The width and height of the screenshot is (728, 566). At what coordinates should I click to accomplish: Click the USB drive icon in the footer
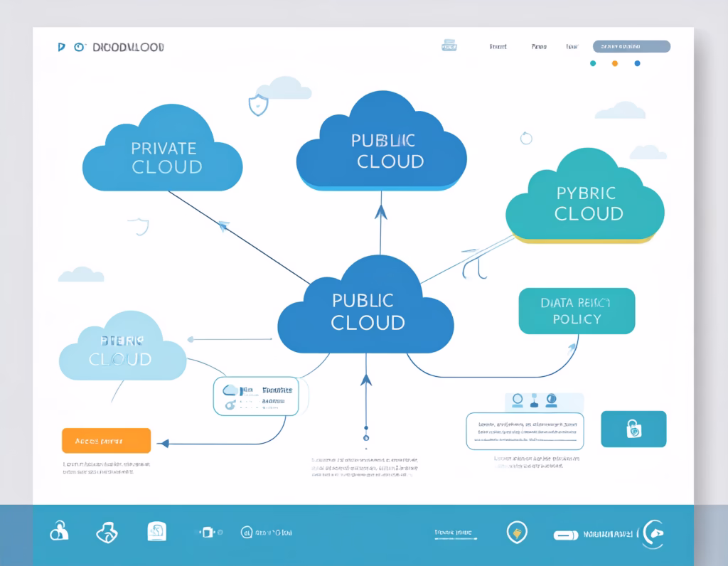(x=565, y=535)
